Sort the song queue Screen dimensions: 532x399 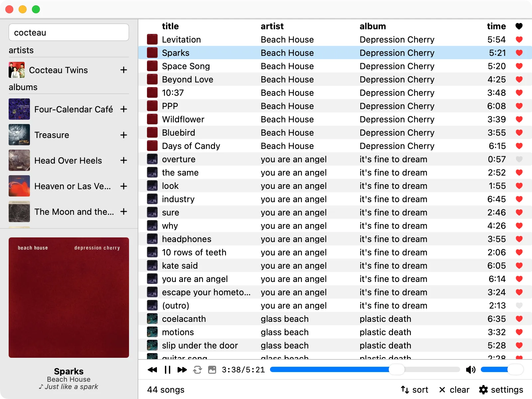coord(414,390)
